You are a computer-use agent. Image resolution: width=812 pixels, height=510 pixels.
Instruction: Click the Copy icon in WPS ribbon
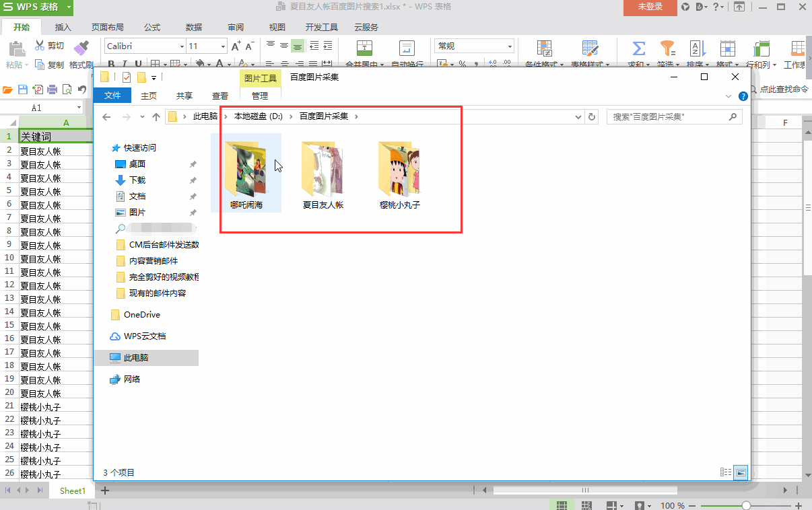pyautogui.click(x=40, y=65)
